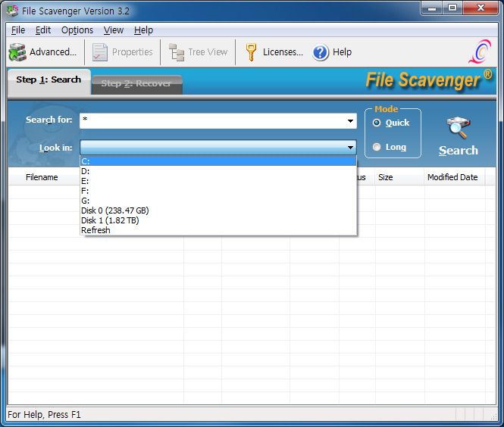Image resolution: width=504 pixels, height=427 pixels.
Task: Sort by Modified Date column header
Action: tap(455, 177)
